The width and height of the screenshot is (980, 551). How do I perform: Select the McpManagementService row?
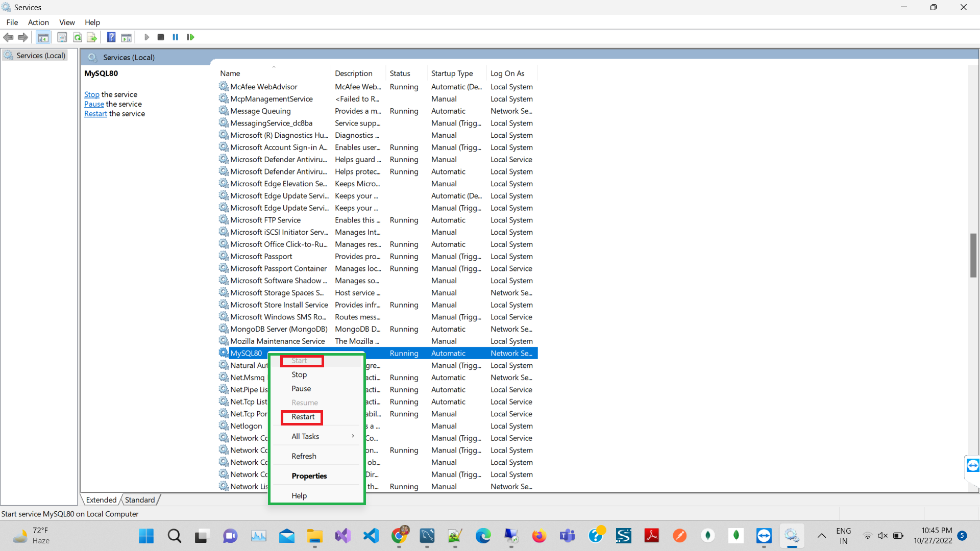pyautogui.click(x=378, y=99)
